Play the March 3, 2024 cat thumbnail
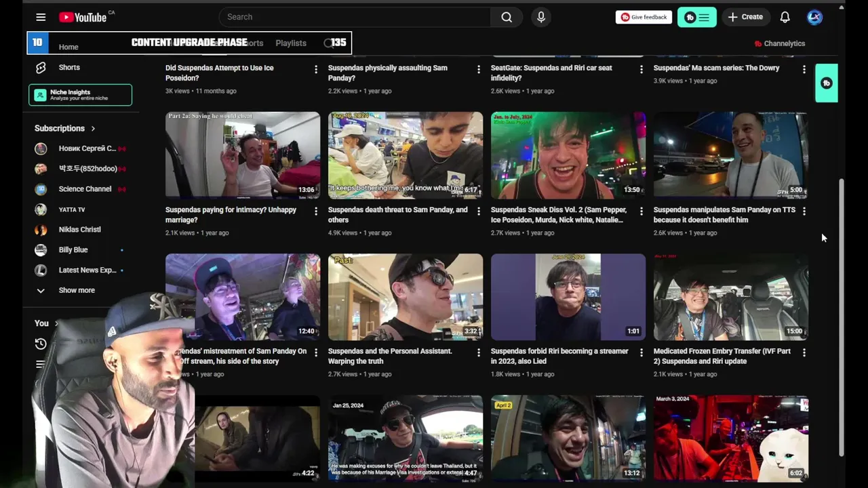 [x=731, y=439]
